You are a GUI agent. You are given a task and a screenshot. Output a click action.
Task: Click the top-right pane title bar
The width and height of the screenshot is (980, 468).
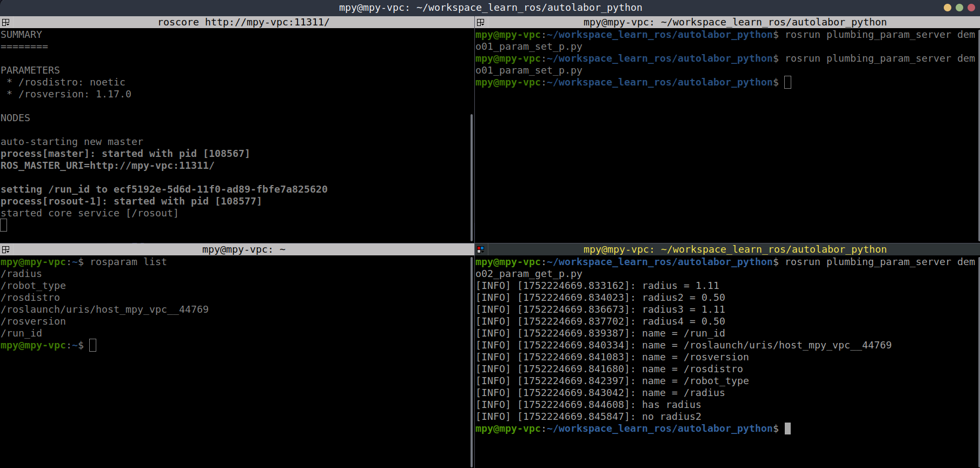(x=734, y=22)
